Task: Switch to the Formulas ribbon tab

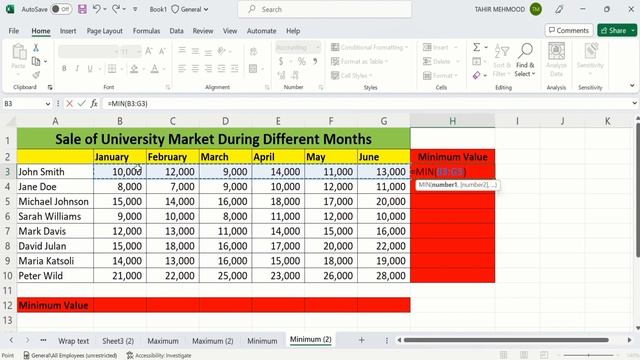Action: click(x=146, y=31)
